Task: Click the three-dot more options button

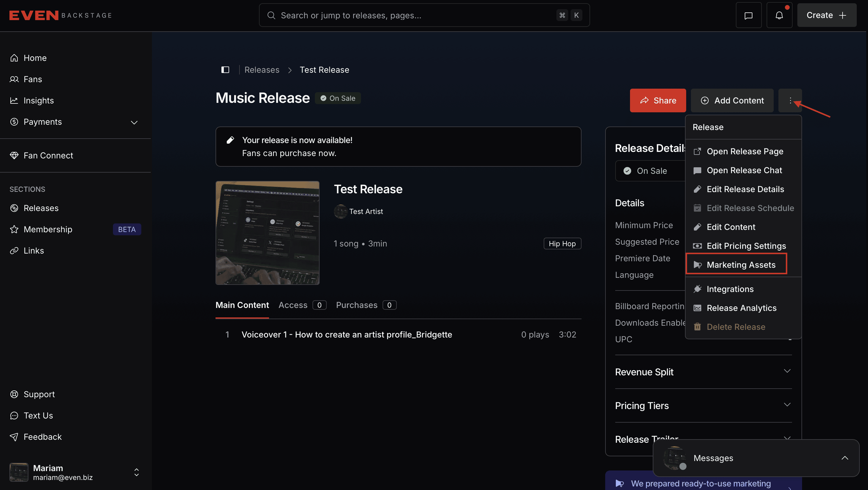Action: [790, 100]
